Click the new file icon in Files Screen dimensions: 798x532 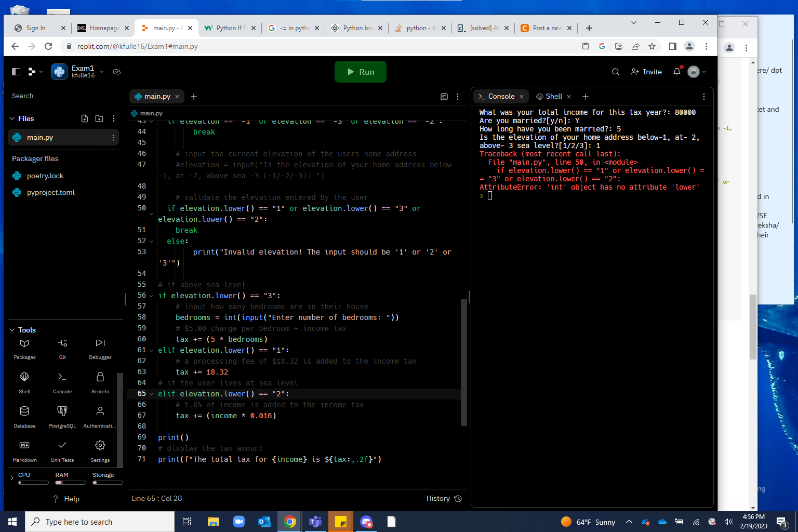point(85,118)
